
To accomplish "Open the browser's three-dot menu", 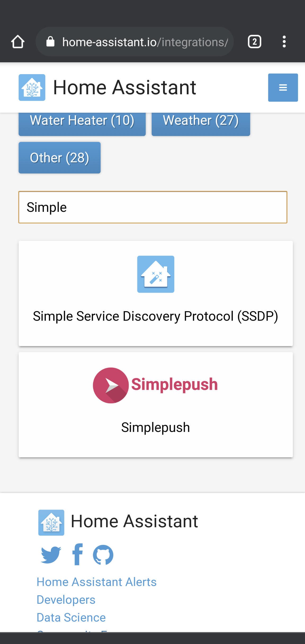I will (284, 41).
